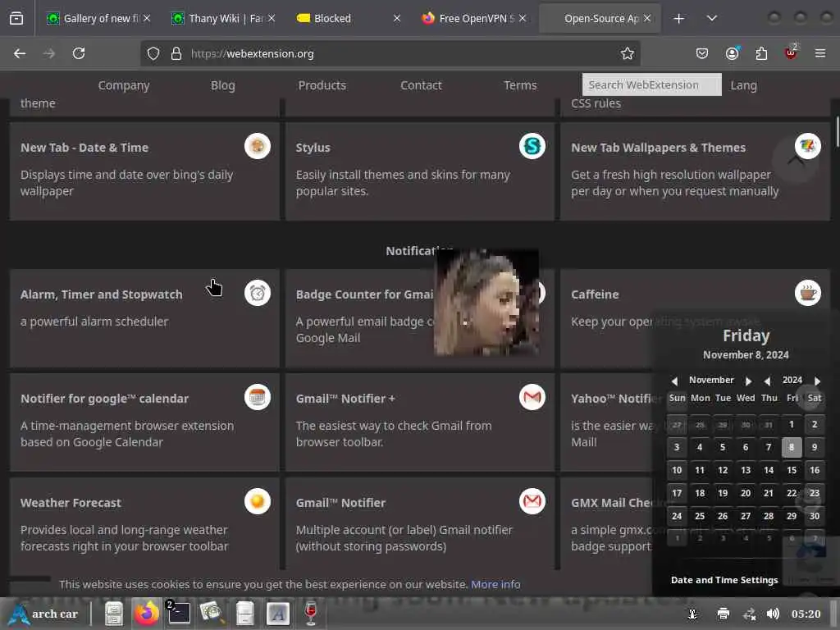Image resolution: width=840 pixels, height=630 pixels.
Task: Bookmark this page with the star icon
Action: pyautogui.click(x=628, y=53)
